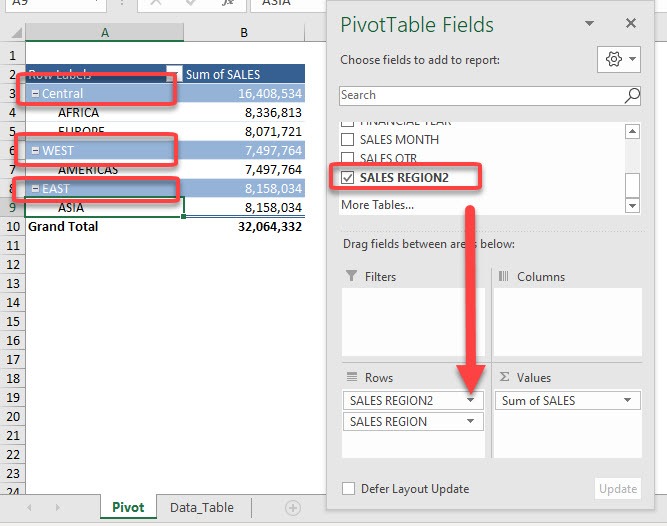667x526 pixels.
Task: Click the 8,336,813 Africa value
Action: pyautogui.click(x=273, y=113)
